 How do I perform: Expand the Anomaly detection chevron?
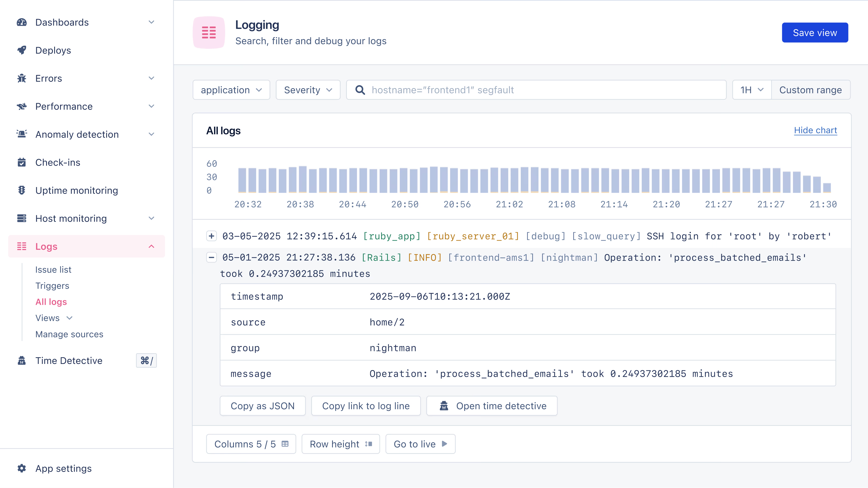tap(152, 134)
